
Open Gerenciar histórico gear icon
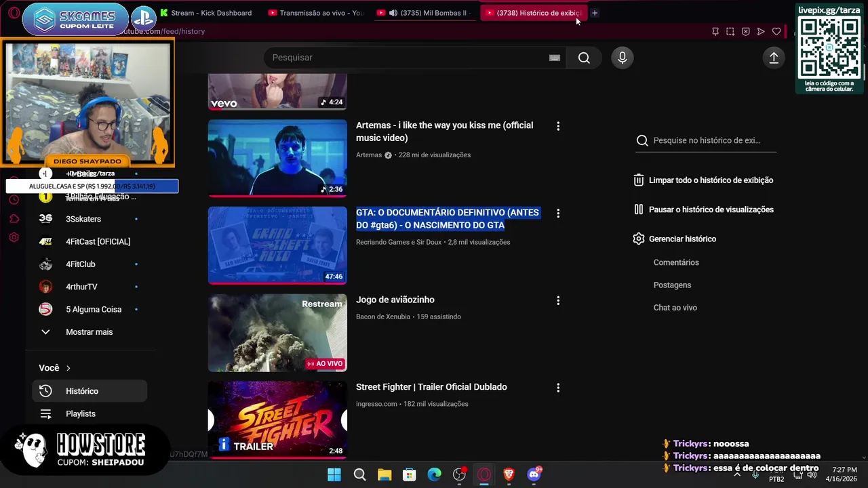[x=638, y=239]
